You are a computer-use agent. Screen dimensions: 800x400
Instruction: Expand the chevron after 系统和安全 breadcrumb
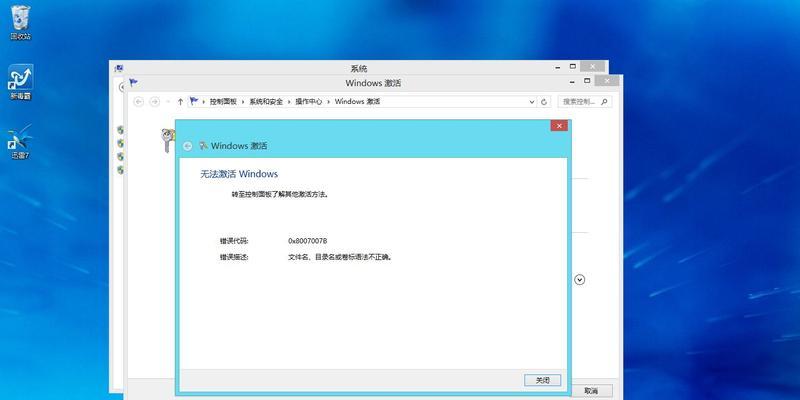point(289,102)
